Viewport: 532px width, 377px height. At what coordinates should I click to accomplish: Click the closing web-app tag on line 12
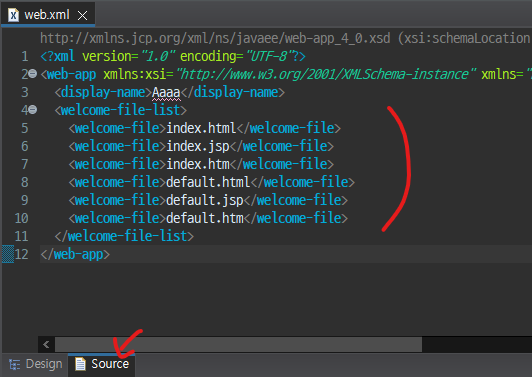pos(75,254)
